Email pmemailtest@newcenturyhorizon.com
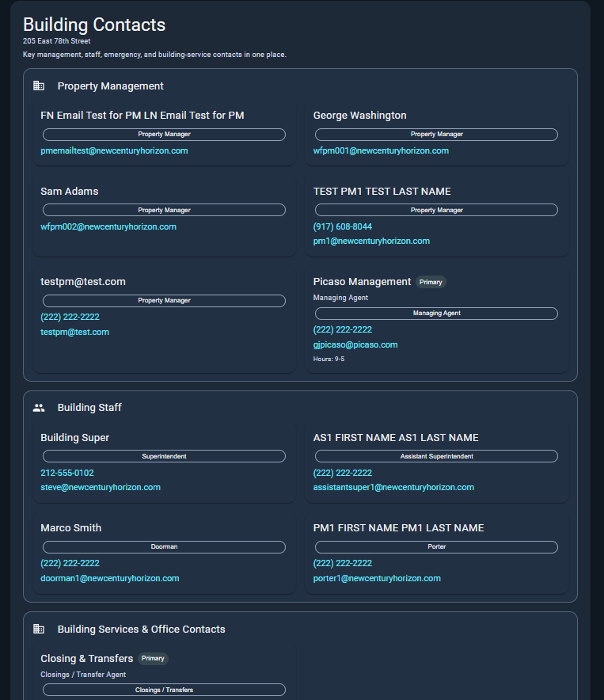The height and width of the screenshot is (700, 604). point(114,151)
